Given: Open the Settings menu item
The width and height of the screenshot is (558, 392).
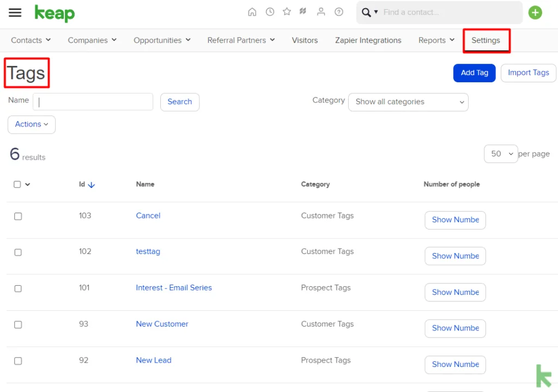Looking at the screenshot, I should click(486, 40).
